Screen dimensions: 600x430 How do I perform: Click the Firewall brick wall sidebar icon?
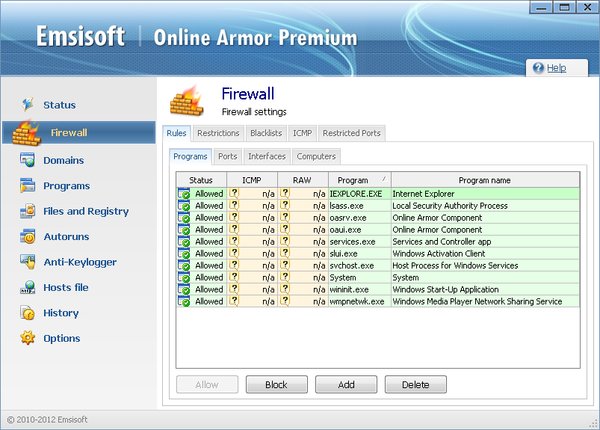[x=26, y=134]
